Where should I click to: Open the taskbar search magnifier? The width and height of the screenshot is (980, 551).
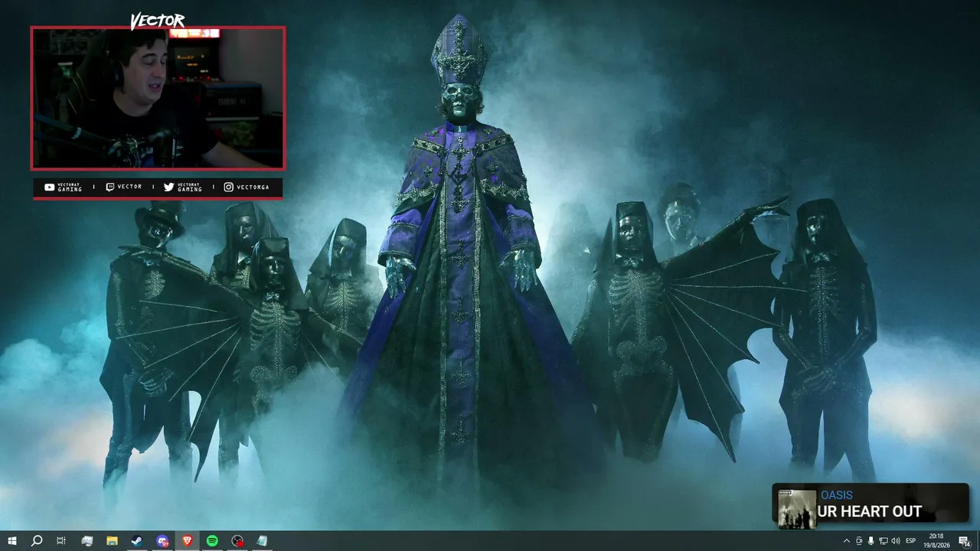pyautogui.click(x=36, y=541)
